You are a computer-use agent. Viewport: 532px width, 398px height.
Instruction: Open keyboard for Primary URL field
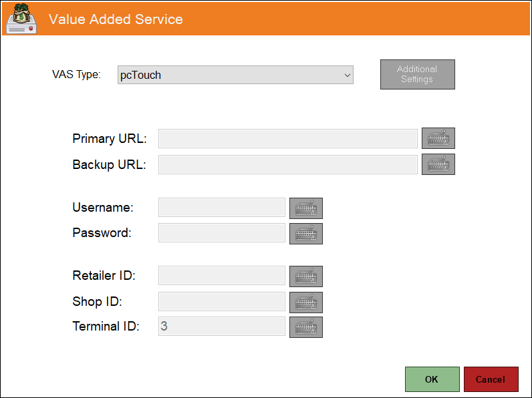coord(438,138)
